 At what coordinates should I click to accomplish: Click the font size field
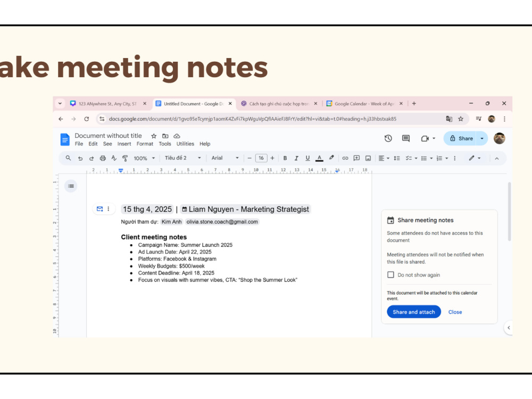261,158
